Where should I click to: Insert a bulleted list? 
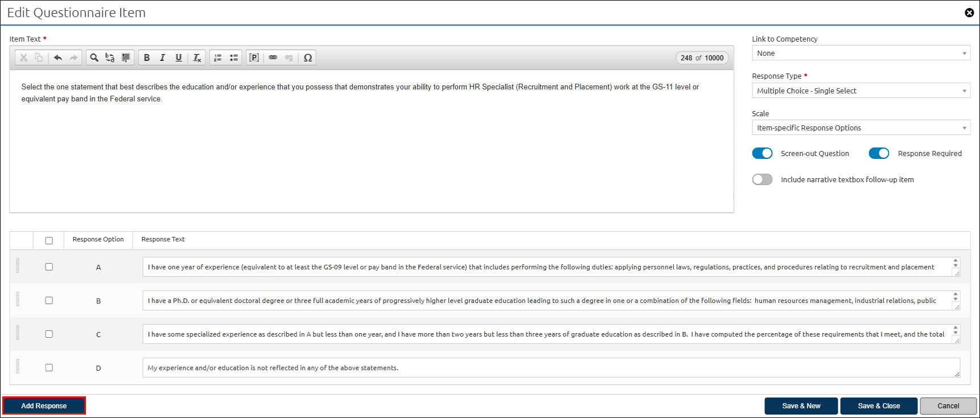(x=233, y=58)
